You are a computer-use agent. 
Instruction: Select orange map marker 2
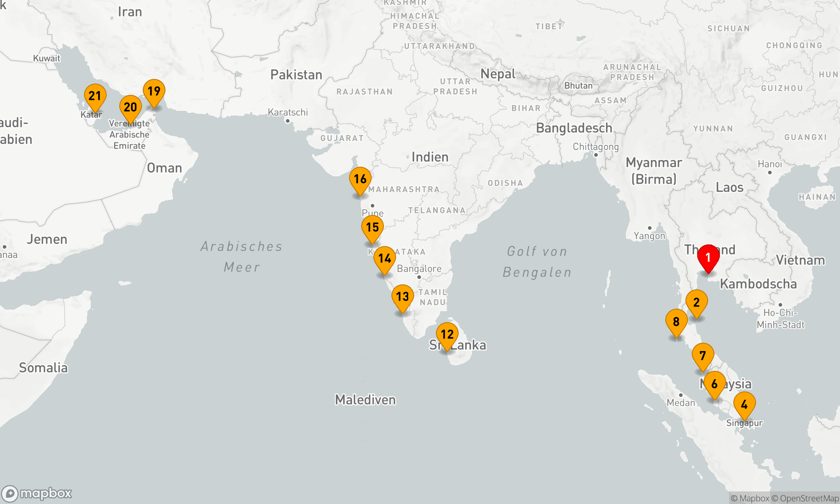point(696,302)
